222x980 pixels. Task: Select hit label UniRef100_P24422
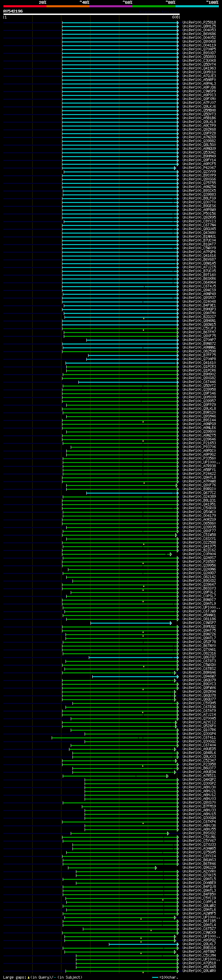[199, 473]
